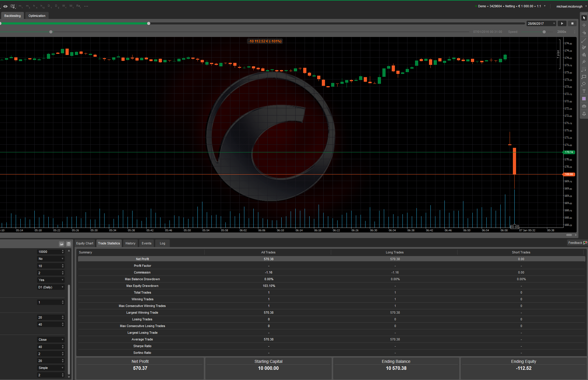Start backtest with play button
The image size is (588, 380).
tap(562, 24)
